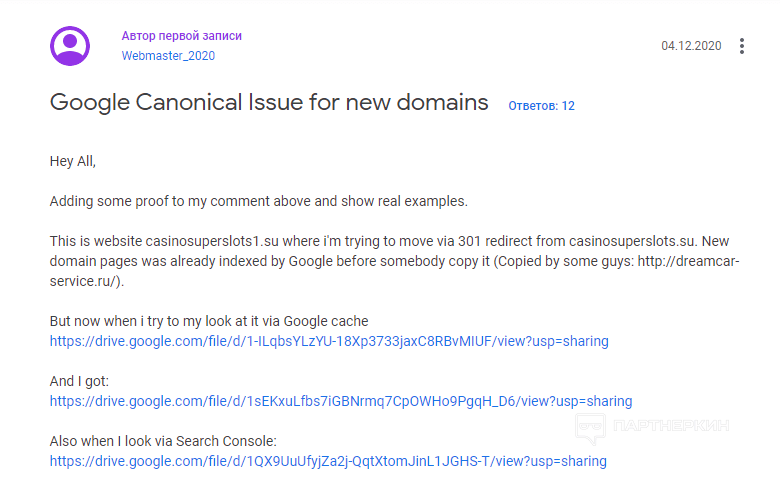780x497 pixels.
Task: Open the Search Console Drive screenshot link
Action: pyautogui.click(x=328, y=461)
